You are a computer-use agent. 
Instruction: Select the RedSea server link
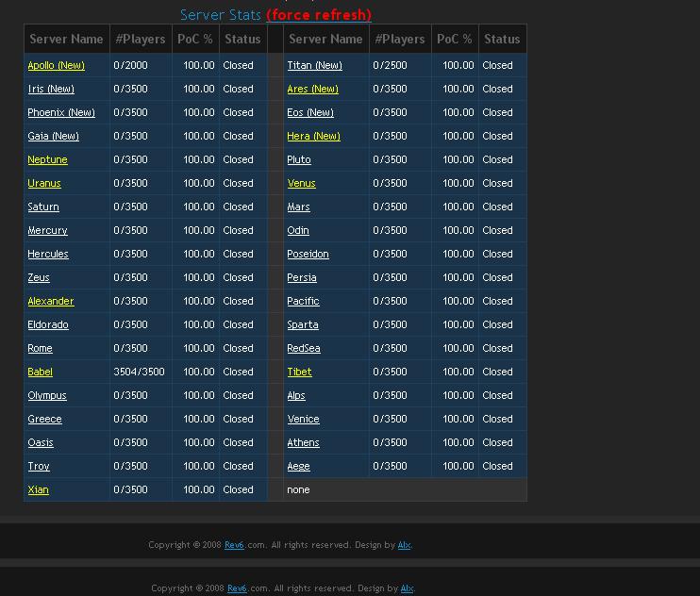coord(304,348)
